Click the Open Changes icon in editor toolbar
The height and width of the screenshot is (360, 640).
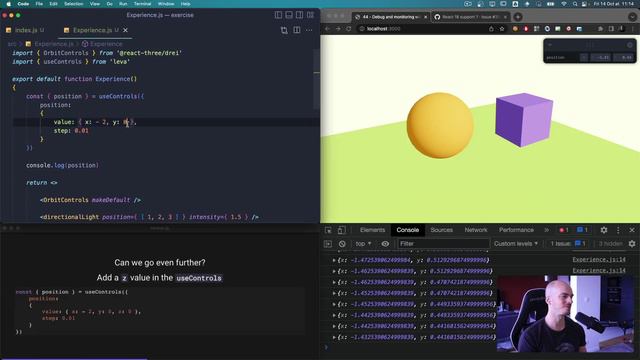[x=284, y=30]
